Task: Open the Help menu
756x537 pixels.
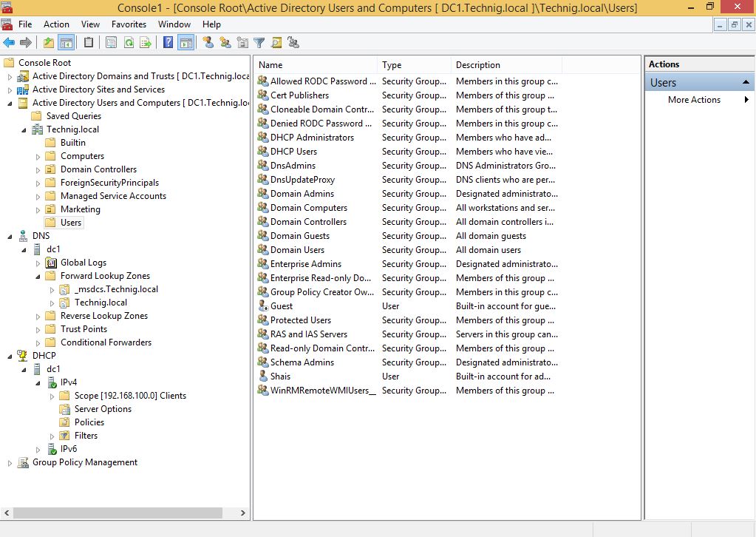Action: pyautogui.click(x=211, y=24)
